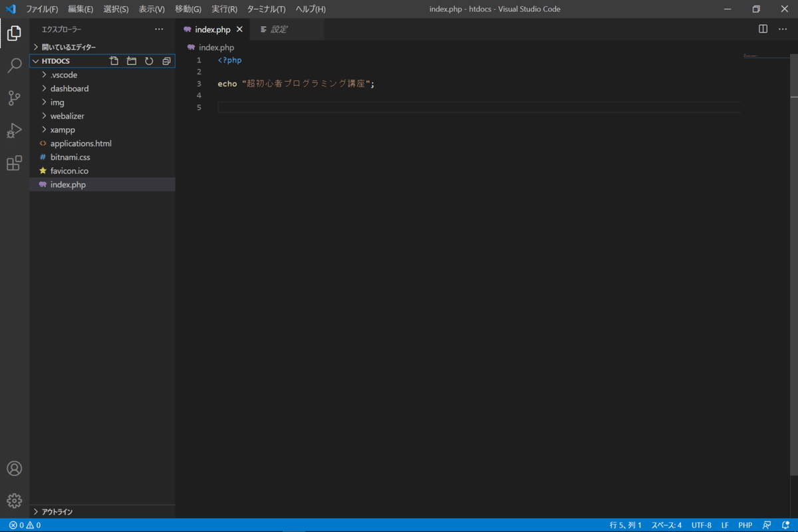Click the new file icon in HTDOCS header

[x=114, y=61]
